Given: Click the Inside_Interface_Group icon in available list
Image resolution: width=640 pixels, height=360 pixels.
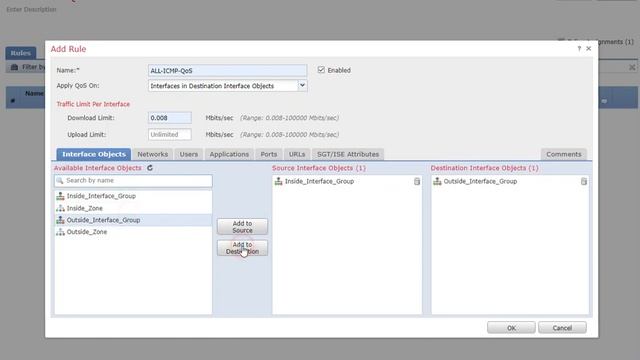Looking at the screenshot, I should [60, 196].
